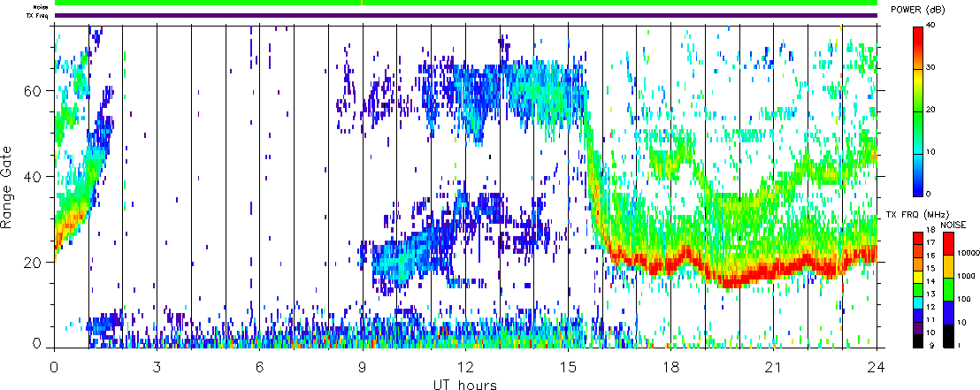The width and height of the screenshot is (980, 390).
Task: Click the 10 label on the POWER colorbar
Action: pos(930,152)
